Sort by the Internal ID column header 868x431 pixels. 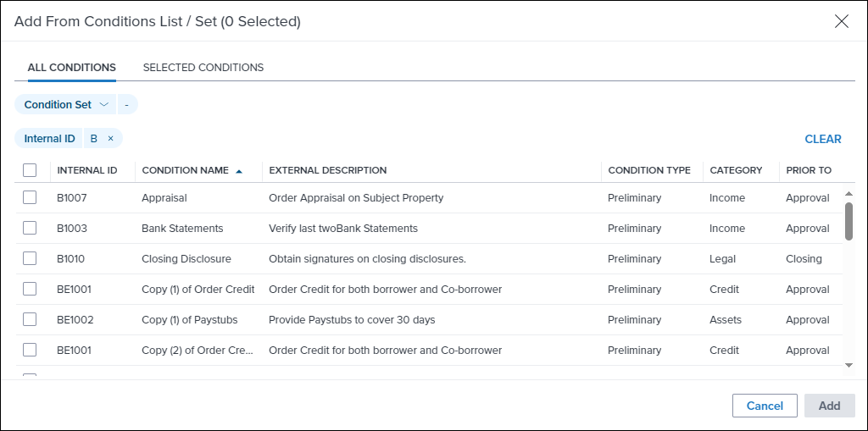point(87,170)
